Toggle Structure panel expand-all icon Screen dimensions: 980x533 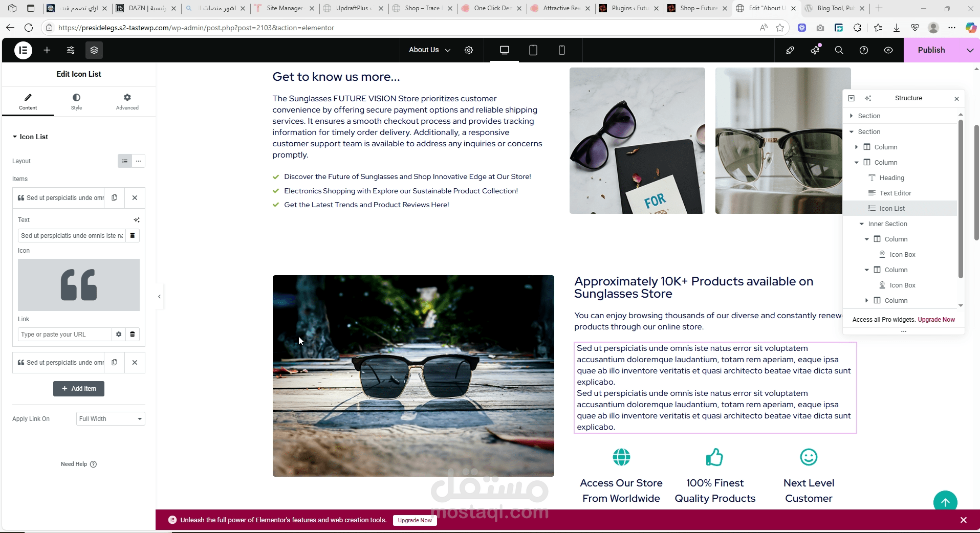point(852,98)
